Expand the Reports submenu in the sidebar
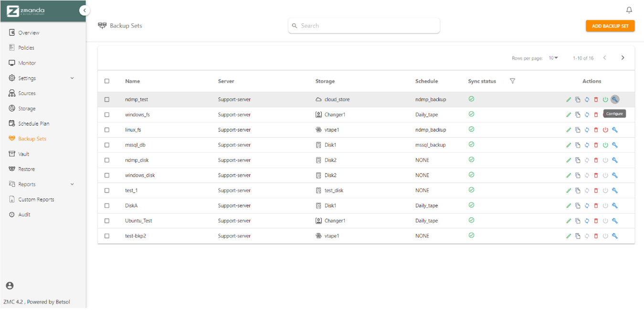 click(72, 184)
